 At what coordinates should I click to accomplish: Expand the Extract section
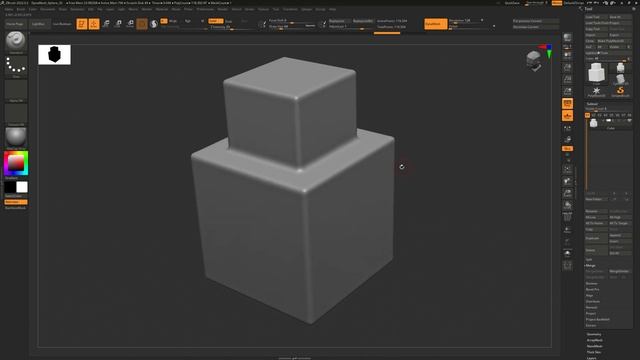click(x=591, y=325)
